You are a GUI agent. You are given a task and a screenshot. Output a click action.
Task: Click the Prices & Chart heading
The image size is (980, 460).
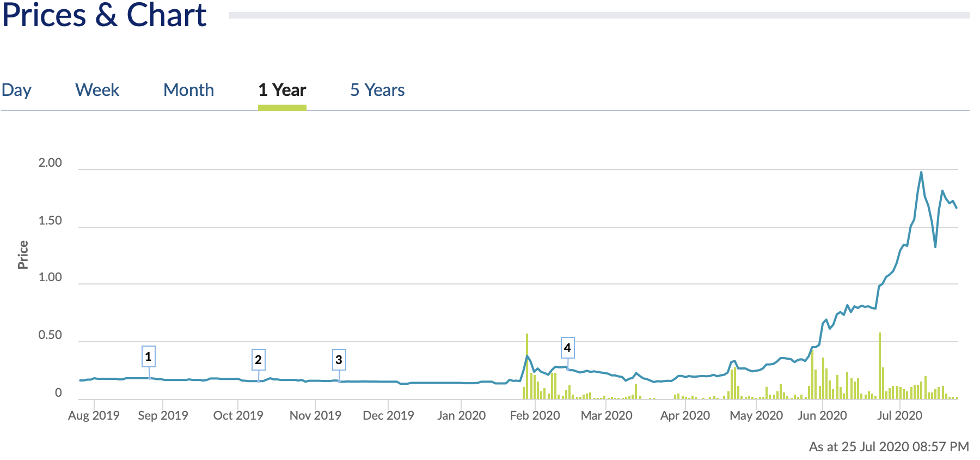tap(105, 15)
